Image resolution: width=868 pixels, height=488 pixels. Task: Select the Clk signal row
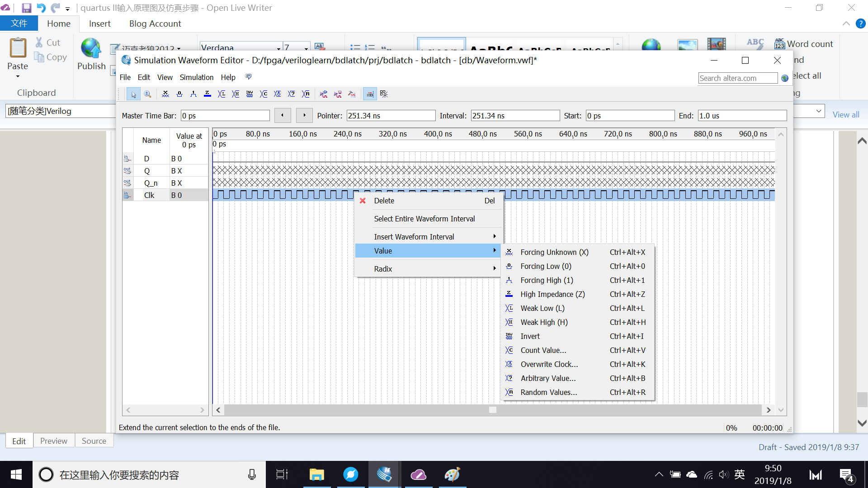click(165, 195)
